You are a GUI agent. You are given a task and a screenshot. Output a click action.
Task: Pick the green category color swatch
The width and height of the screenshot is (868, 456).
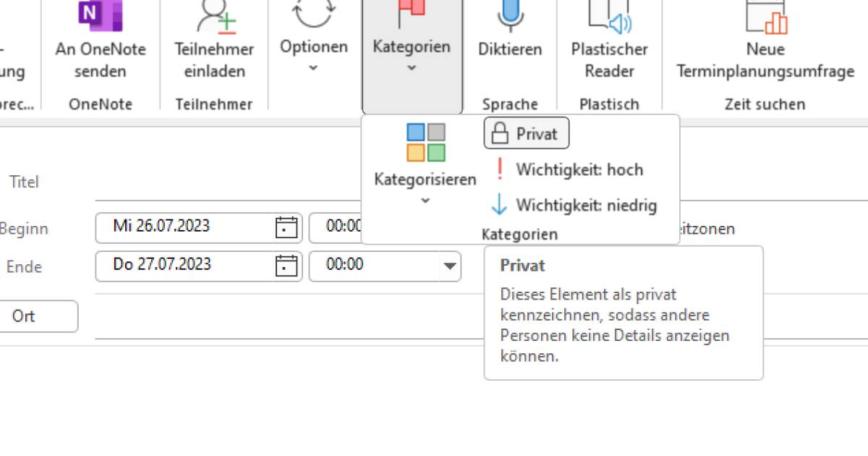tap(435, 153)
